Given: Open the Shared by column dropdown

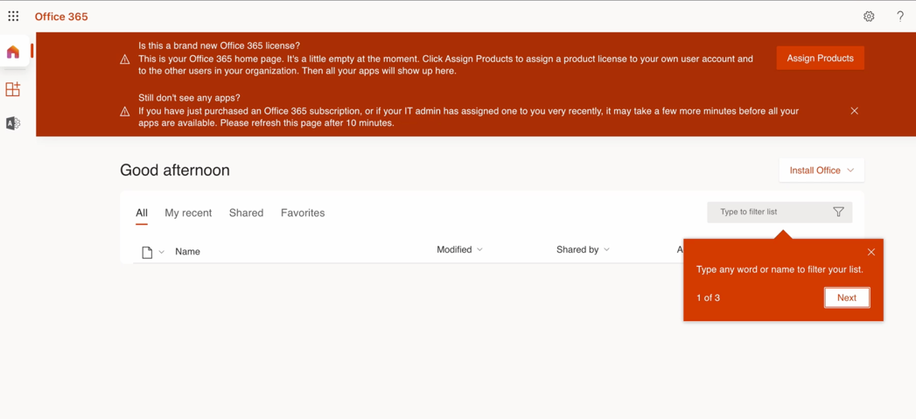Looking at the screenshot, I should point(583,250).
